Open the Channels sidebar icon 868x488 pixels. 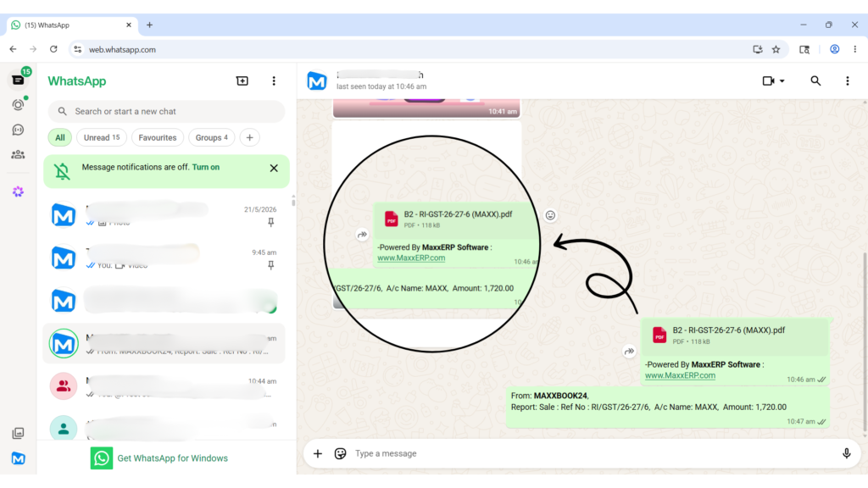point(19,130)
